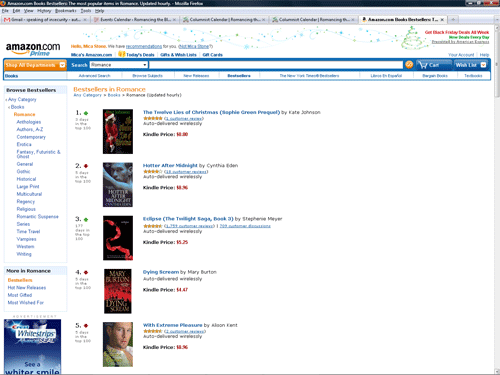Open Dying Scream title link
Image resolution: width=500 pixels, height=375 pixels.
coord(161,272)
